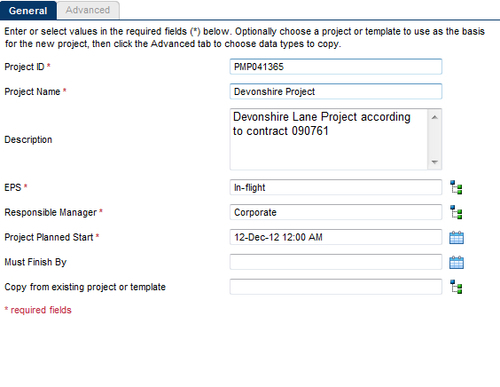Click the description scrollbar track
500x387 pixels.
tap(435, 140)
